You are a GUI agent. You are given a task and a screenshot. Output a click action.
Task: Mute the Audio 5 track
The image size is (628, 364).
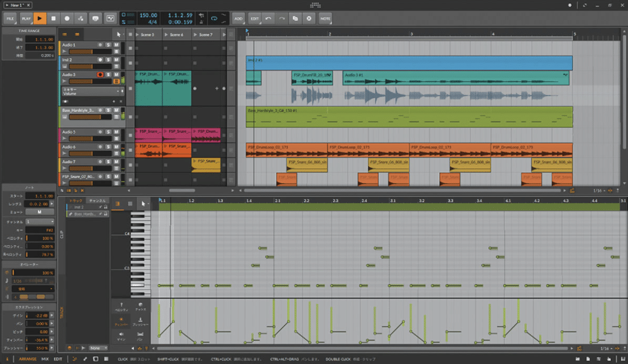[x=116, y=132]
